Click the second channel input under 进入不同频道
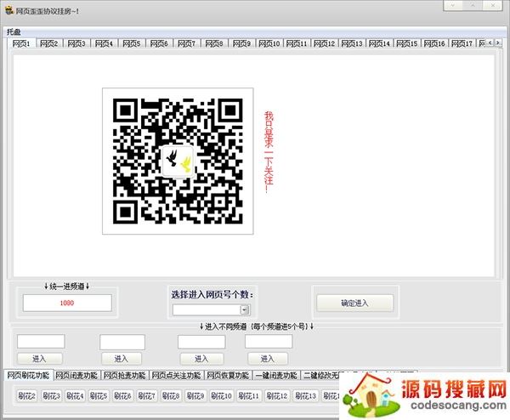 (x=122, y=343)
